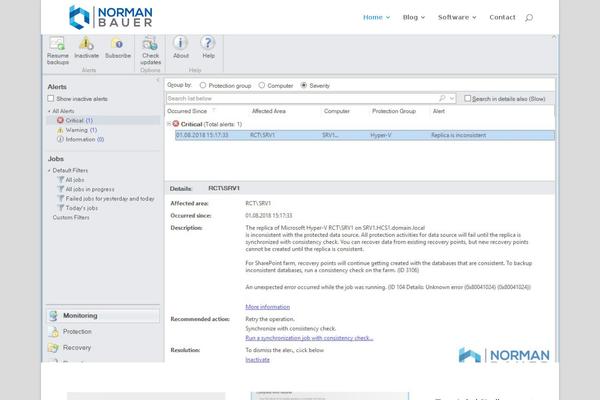The width and height of the screenshot is (600, 400).
Task: Collapse the Critical alerts group
Action: (169, 124)
